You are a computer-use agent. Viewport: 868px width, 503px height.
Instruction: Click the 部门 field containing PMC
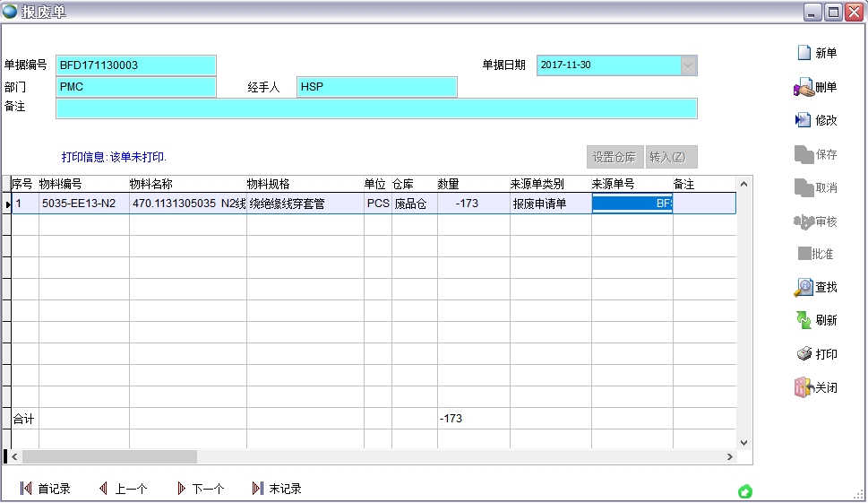pos(136,87)
